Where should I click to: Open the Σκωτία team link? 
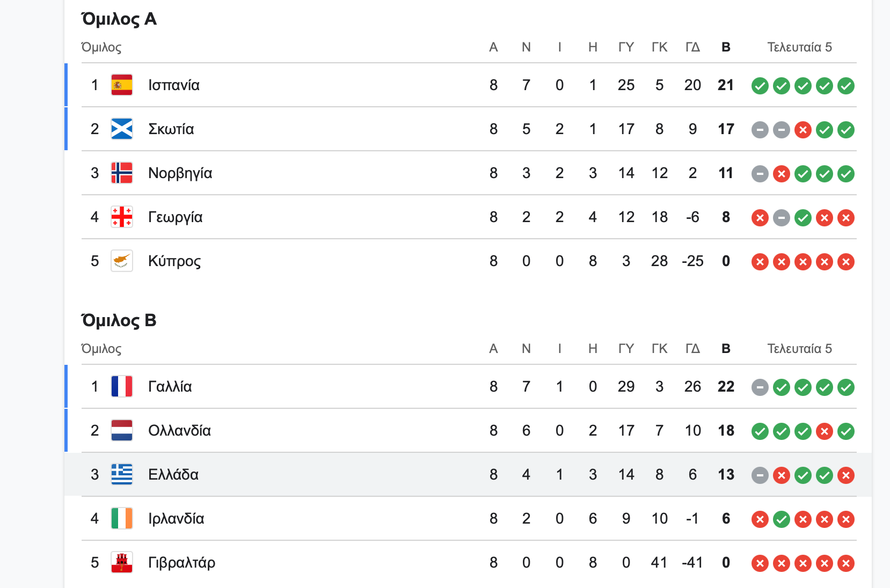coord(171,129)
